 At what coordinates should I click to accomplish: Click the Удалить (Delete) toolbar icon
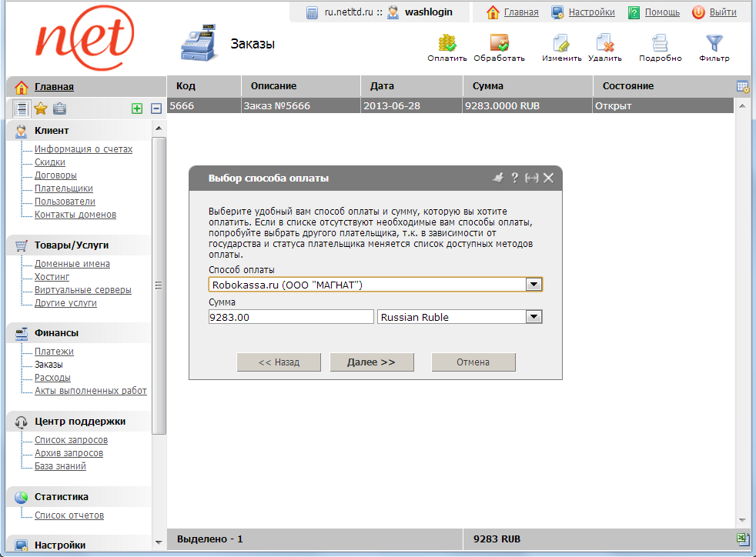604,43
